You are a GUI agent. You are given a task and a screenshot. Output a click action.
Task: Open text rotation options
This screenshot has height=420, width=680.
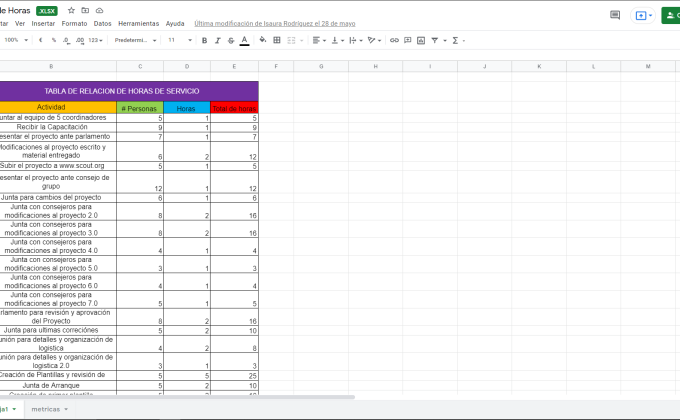coord(374,40)
